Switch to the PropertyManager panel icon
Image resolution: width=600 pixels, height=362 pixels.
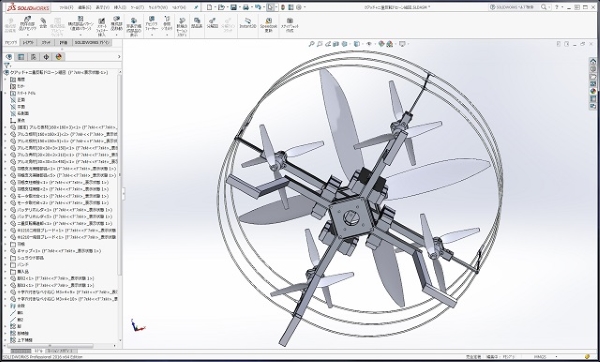21,57
